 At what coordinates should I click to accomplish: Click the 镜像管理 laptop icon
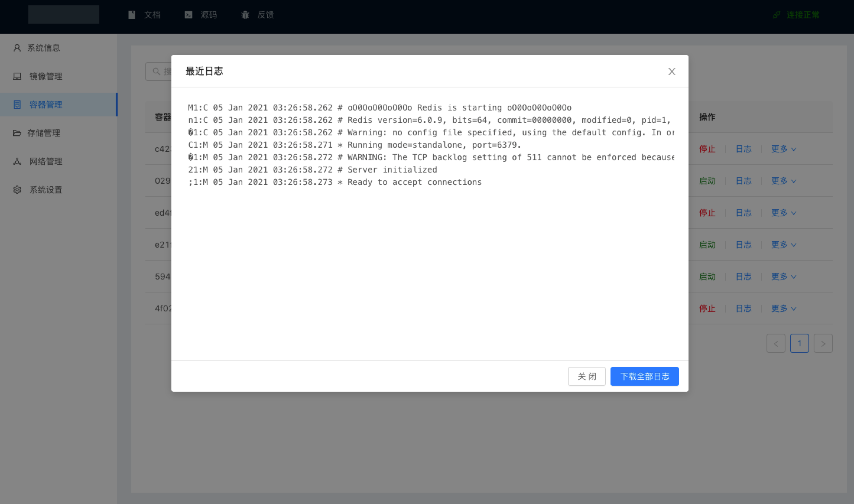(17, 76)
